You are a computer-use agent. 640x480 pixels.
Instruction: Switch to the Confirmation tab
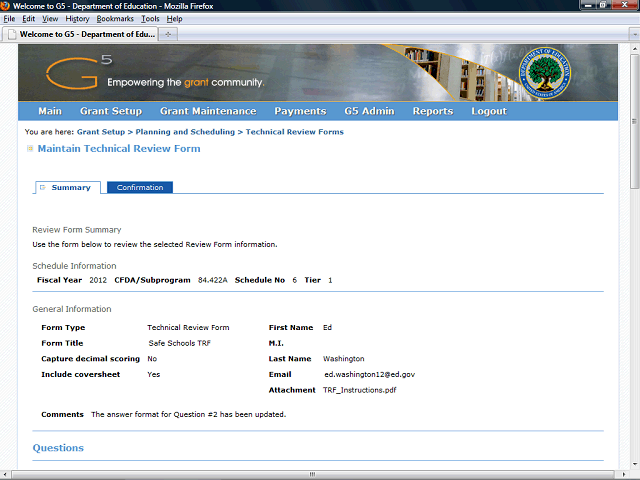click(140, 187)
